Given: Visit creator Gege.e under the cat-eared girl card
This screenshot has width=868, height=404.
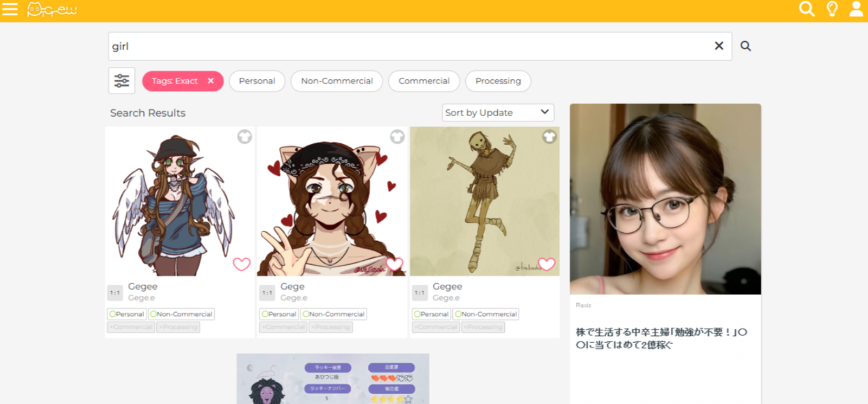Looking at the screenshot, I should (x=294, y=298).
